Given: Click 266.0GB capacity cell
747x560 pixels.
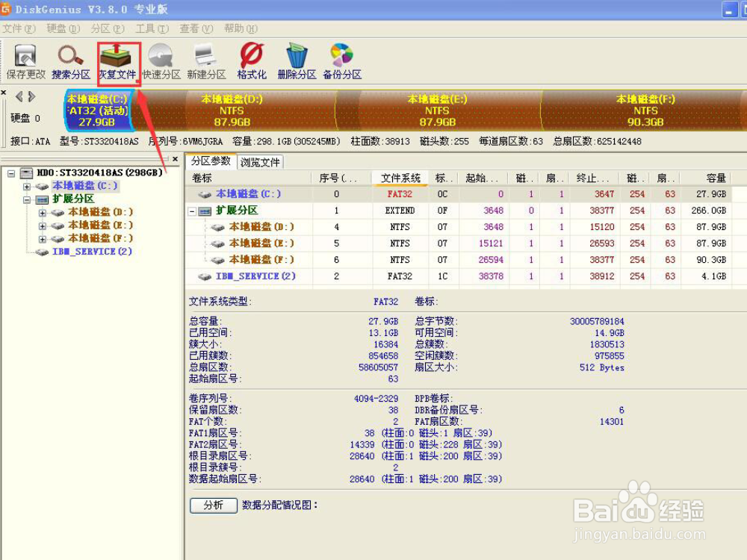Looking at the screenshot, I should pos(708,211).
